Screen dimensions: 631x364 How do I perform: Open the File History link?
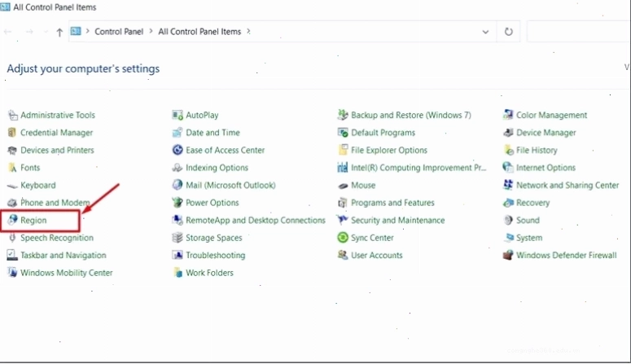pos(537,150)
